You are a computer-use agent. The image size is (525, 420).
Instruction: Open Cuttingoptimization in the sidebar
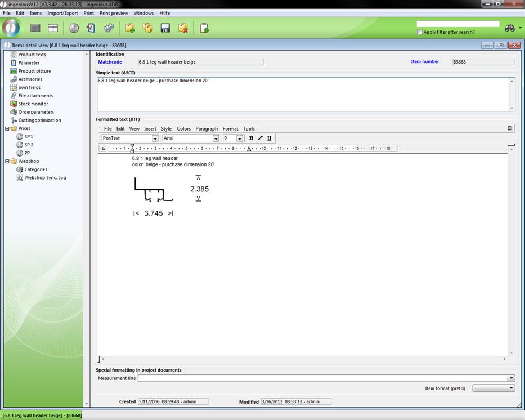coord(39,120)
